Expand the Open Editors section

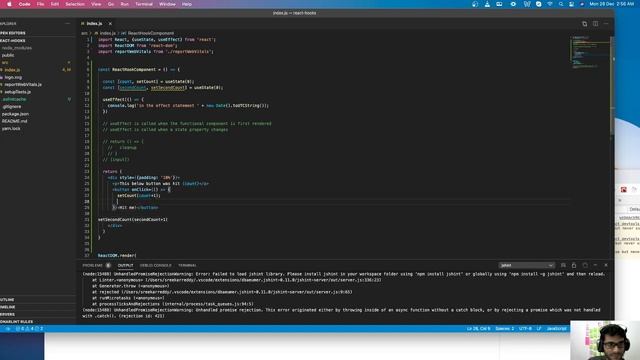click(x=37, y=33)
